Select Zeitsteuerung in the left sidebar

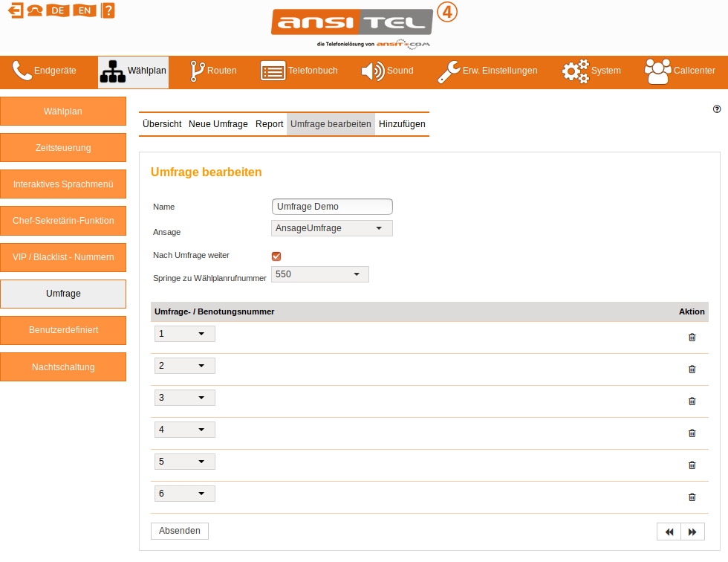63,148
